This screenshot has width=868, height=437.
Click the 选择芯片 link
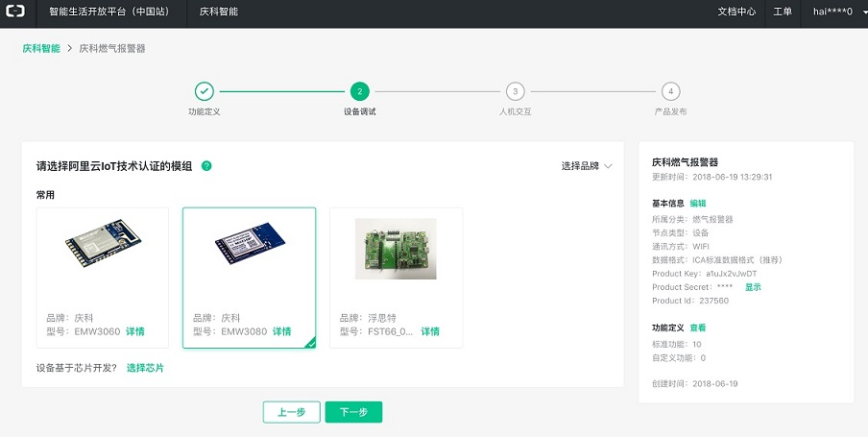coord(145,368)
